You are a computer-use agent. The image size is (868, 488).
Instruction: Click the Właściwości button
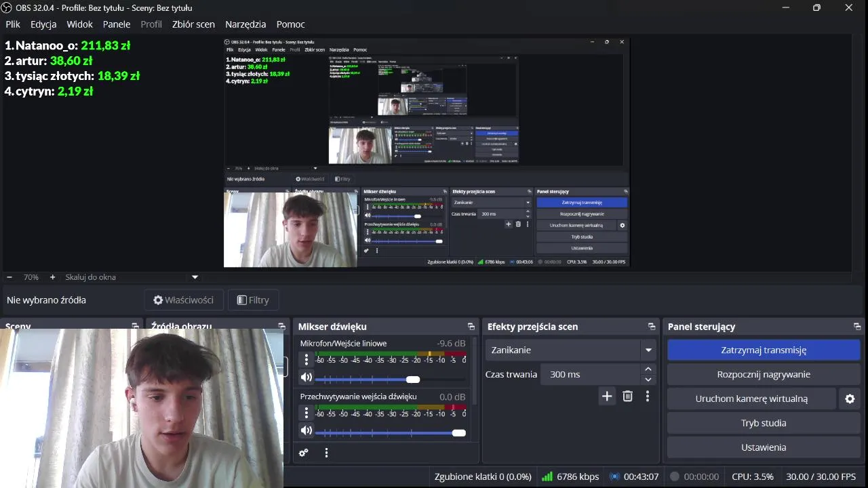tap(183, 300)
